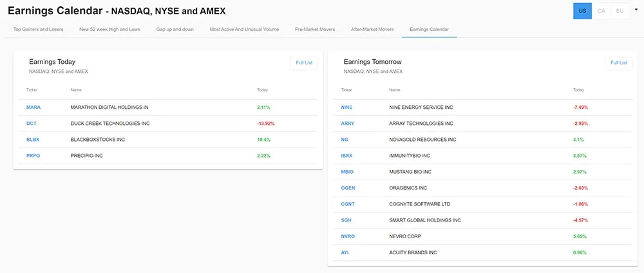Click the 5.65% change for NVRO

(580, 236)
